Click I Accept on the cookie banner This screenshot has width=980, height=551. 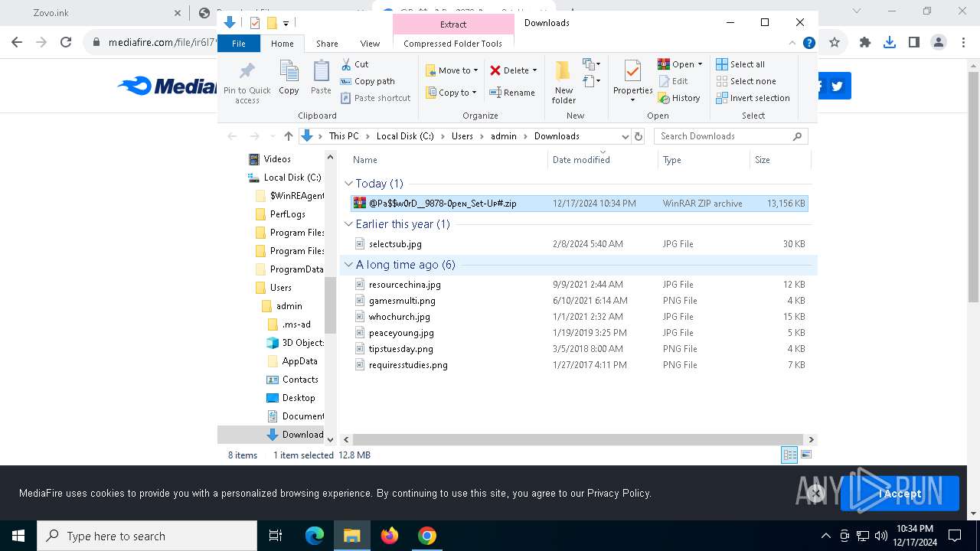tap(900, 494)
